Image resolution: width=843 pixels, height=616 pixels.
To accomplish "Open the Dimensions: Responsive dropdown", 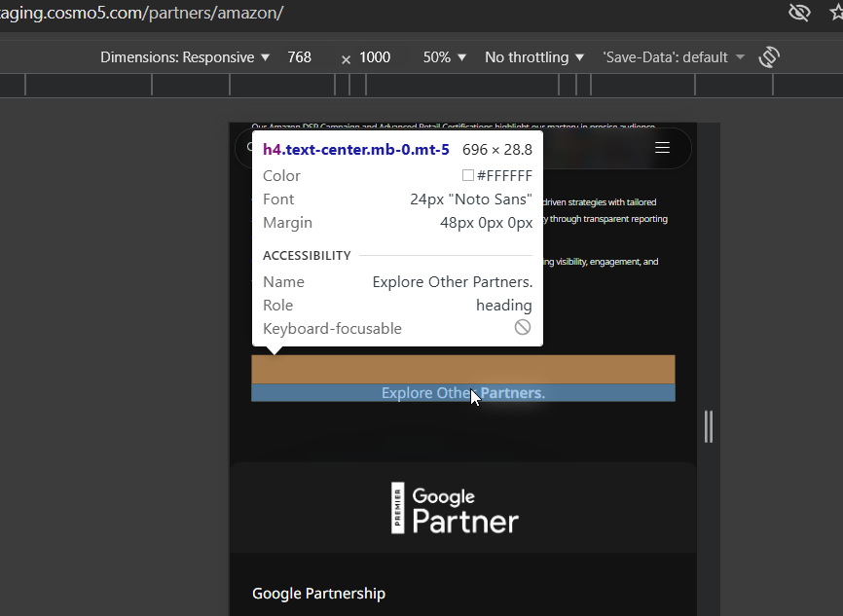I will (185, 57).
